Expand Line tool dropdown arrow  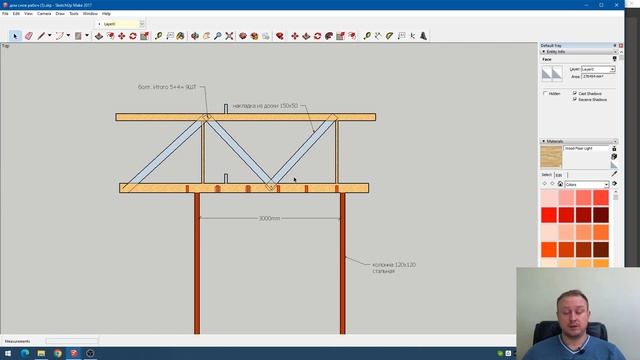pyautogui.click(x=49, y=36)
